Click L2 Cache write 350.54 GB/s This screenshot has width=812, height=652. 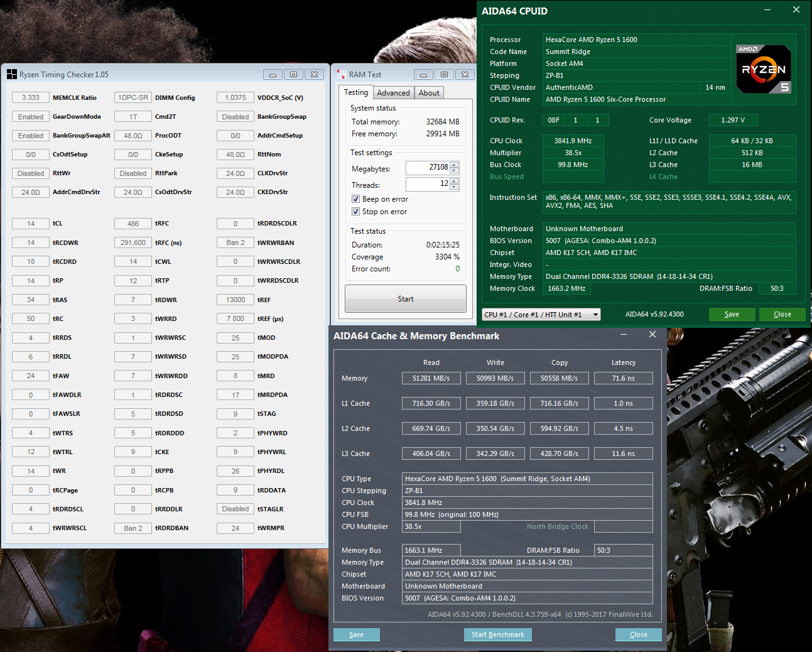pyautogui.click(x=495, y=428)
